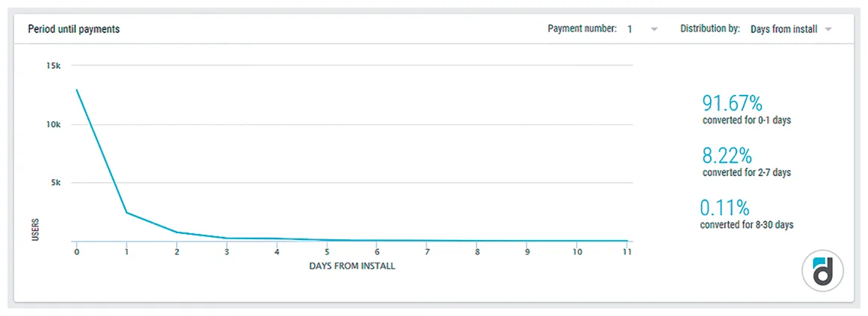Click the Payment number value 1
Viewport: 868px width, 316px height.
point(630,29)
